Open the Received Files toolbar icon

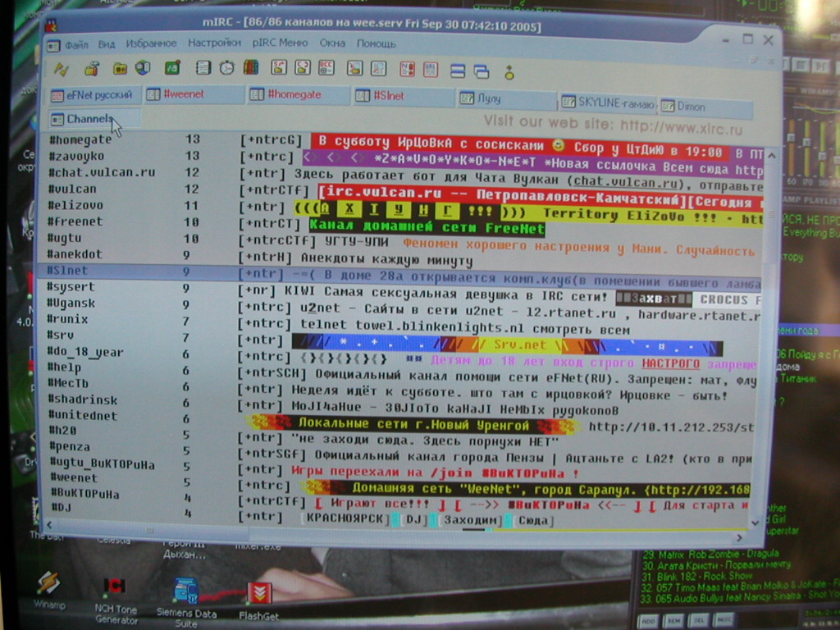pos(354,68)
